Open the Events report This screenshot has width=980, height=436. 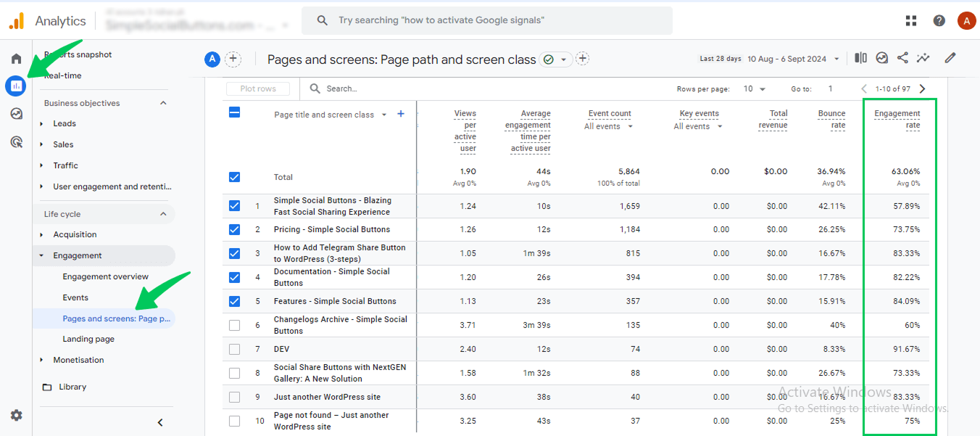point(75,297)
